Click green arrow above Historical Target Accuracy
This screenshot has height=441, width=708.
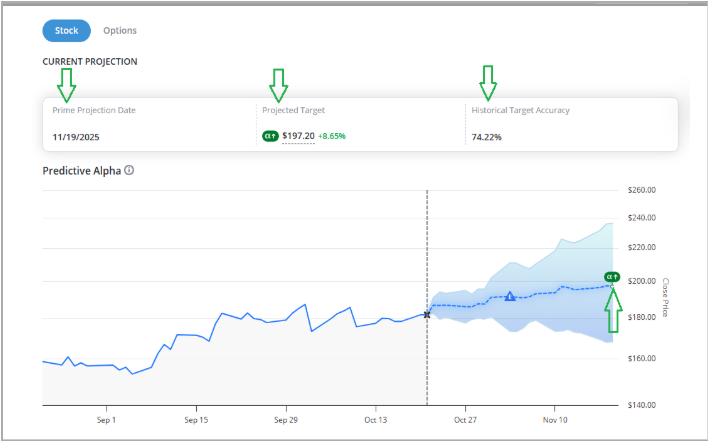click(x=488, y=83)
